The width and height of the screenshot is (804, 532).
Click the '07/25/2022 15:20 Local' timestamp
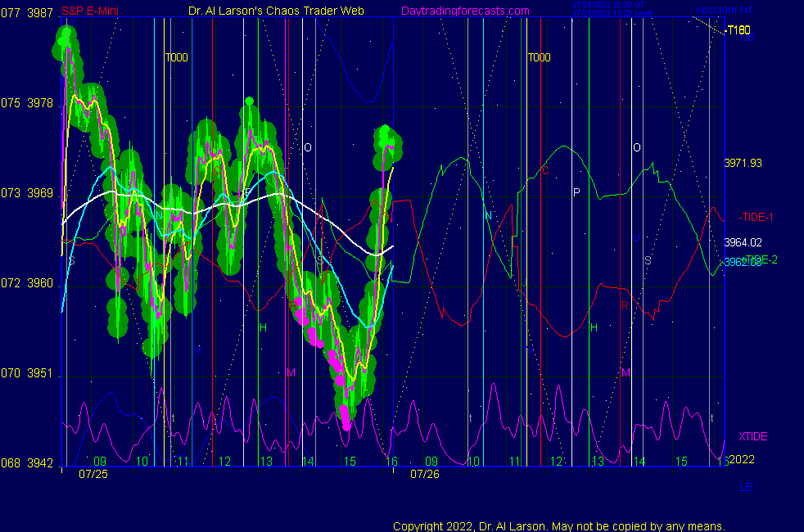612,13
